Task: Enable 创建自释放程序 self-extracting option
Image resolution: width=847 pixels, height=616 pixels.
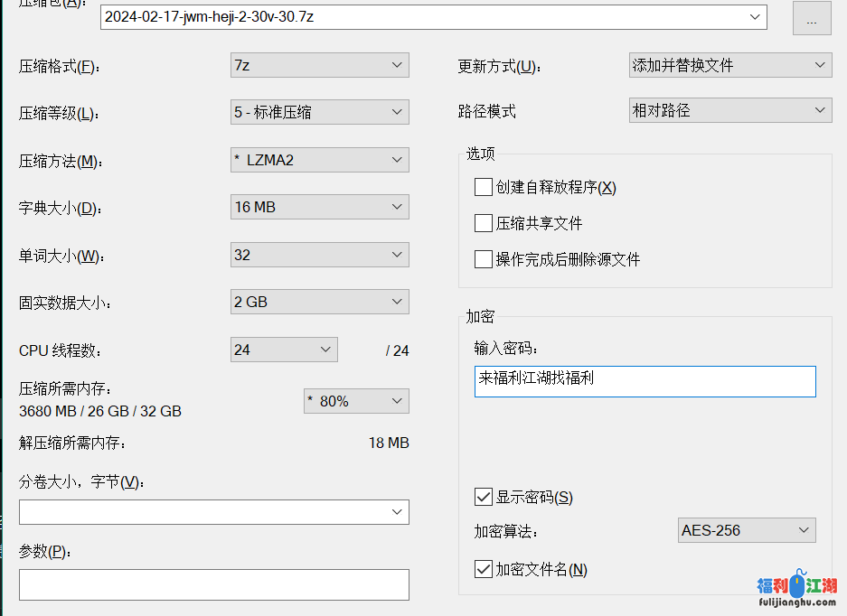Action: (x=484, y=187)
